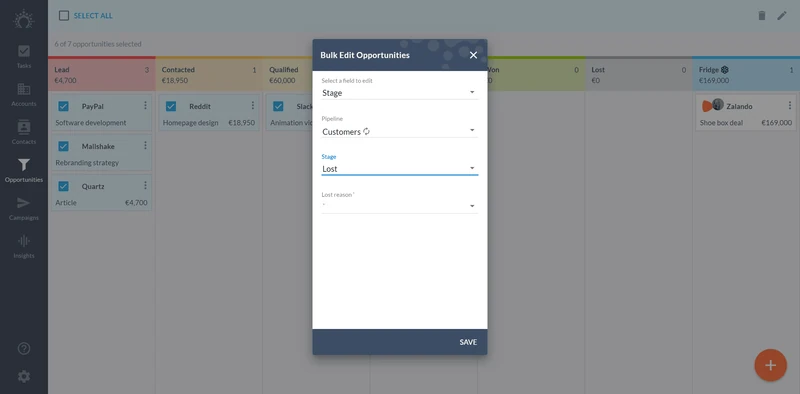
Task: Open the help question mark icon
Action: coord(23,349)
